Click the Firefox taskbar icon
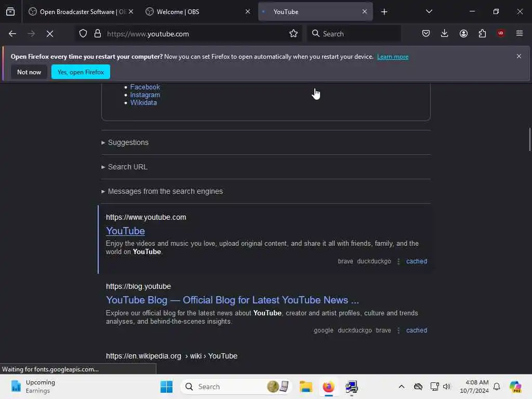 click(328, 387)
